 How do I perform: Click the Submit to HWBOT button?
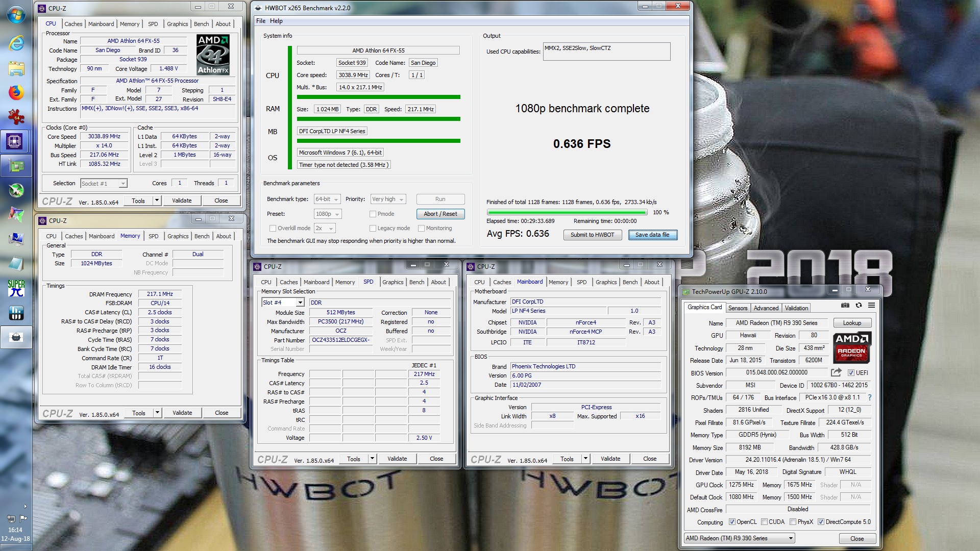tap(592, 235)
